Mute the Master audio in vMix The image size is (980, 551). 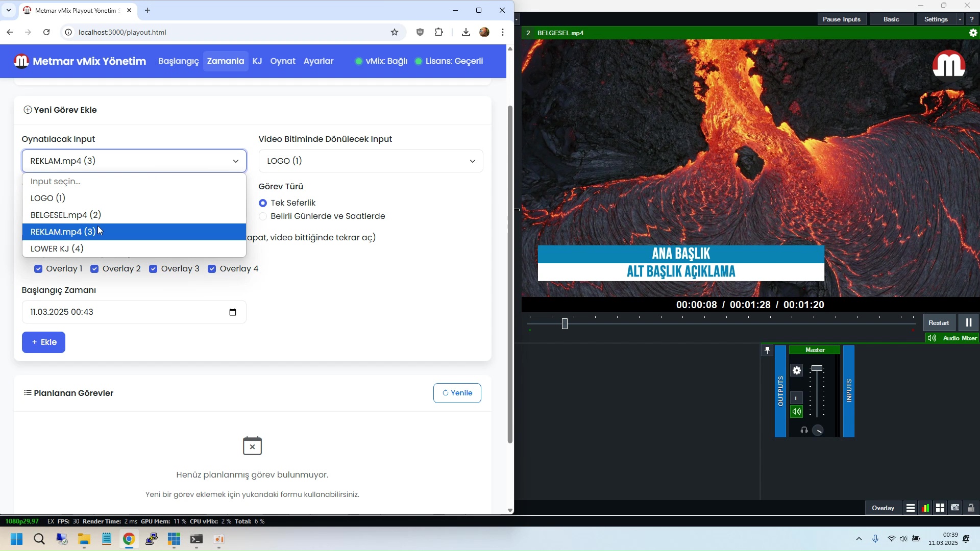pyautogui.click(x=796, y=412)
